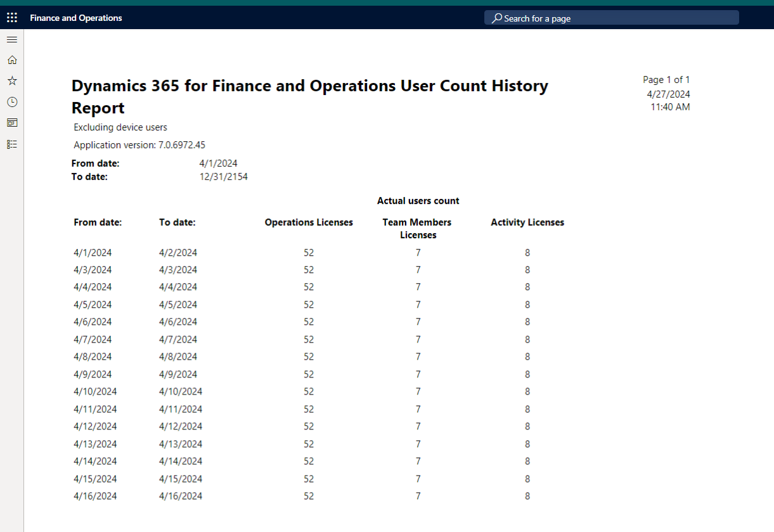Click To date cell in 4/9/2024 row
Screen dimensions: 774x532
pos(178,374)
